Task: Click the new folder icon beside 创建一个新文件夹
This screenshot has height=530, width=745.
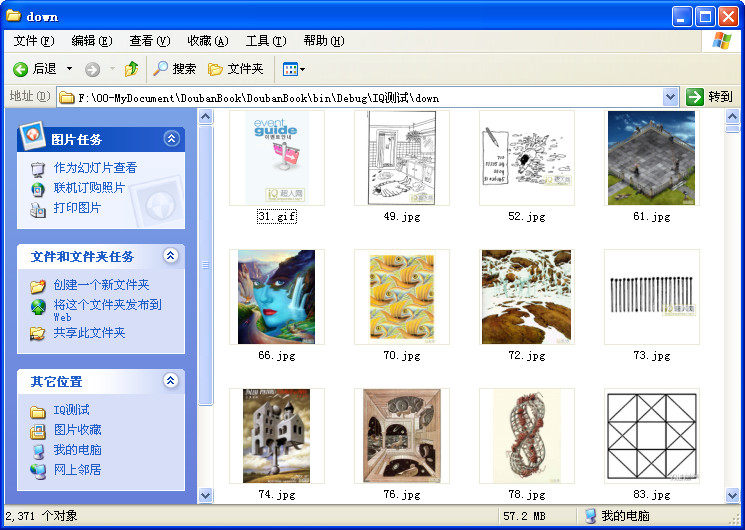Action: click(x=38, y=286)
